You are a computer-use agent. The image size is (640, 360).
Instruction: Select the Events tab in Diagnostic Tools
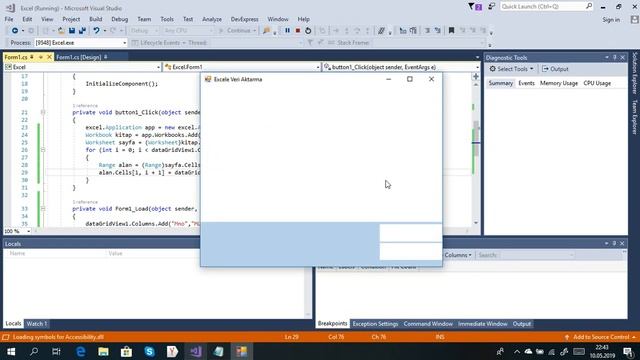[x=526, y=83]
